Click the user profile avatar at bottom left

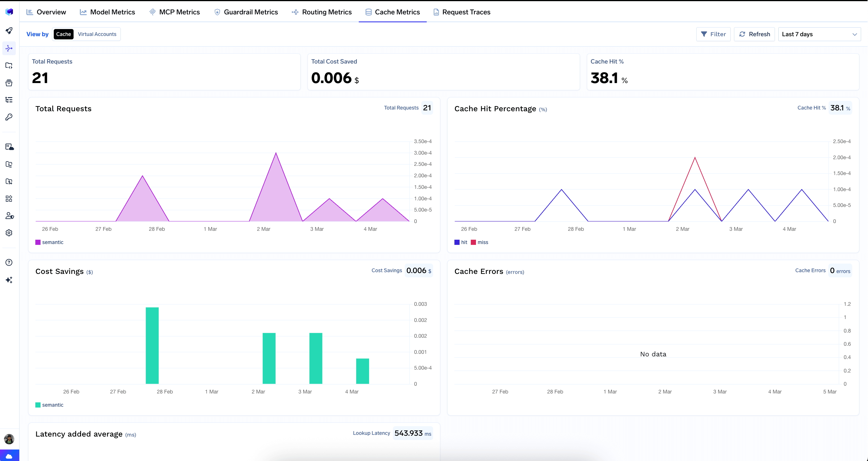click(9, 439)
